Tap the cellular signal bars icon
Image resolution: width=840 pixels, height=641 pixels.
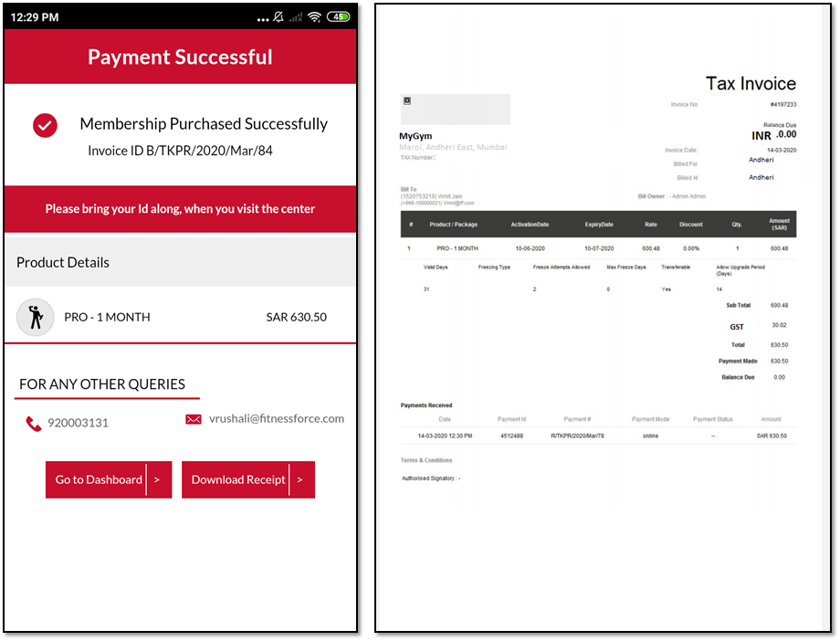point(296,17)
